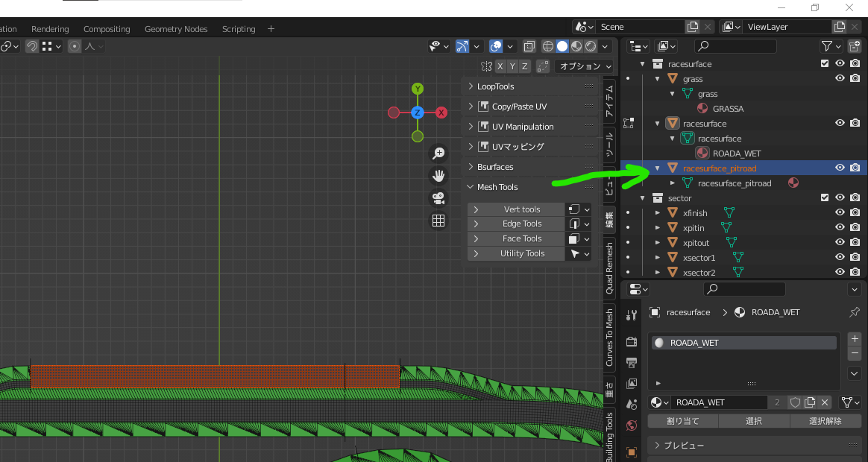Switch to rendered viewport shading
Viewport: 868px width, 462px height.
591,46
